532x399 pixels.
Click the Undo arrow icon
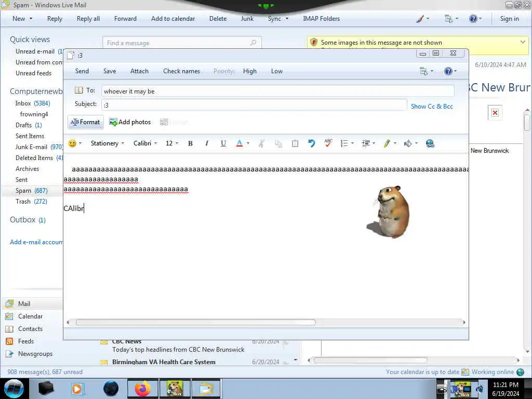click(x=311, y=143)
